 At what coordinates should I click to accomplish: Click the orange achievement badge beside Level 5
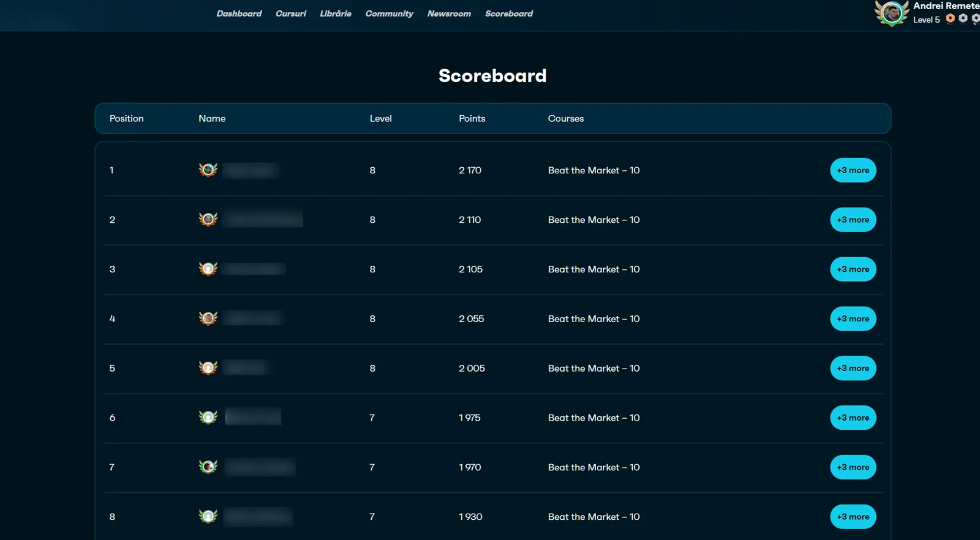[x=950, y=19]
